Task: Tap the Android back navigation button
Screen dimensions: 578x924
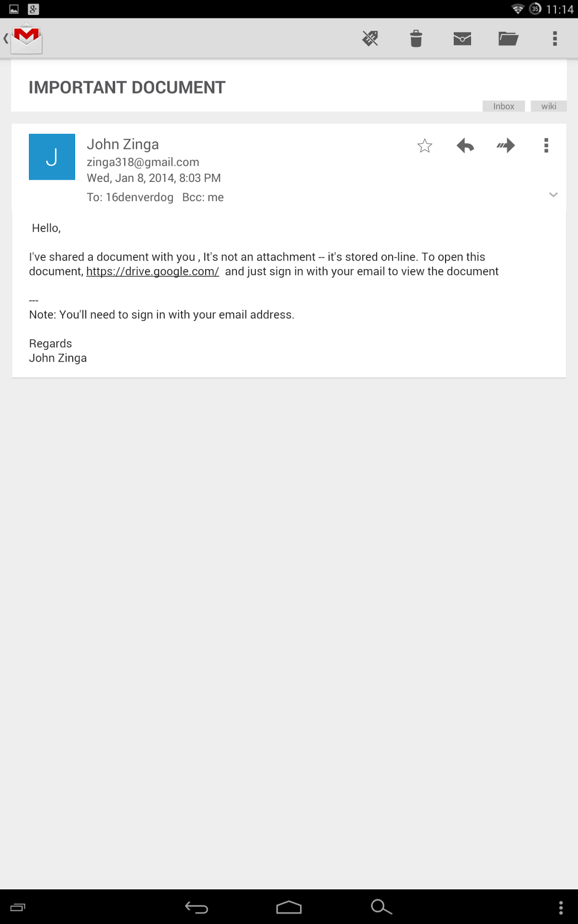Action: pyautogui.click(x=197, y=907)
